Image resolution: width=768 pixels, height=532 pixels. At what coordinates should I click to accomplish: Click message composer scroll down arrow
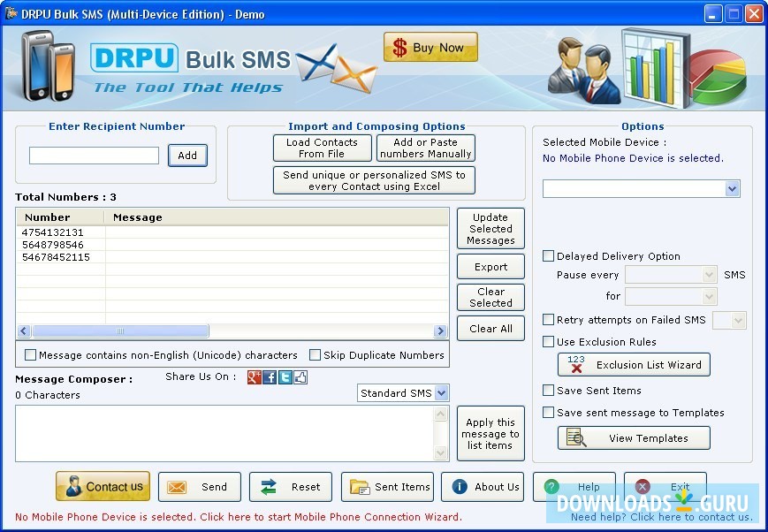click(x=441, y=453)
